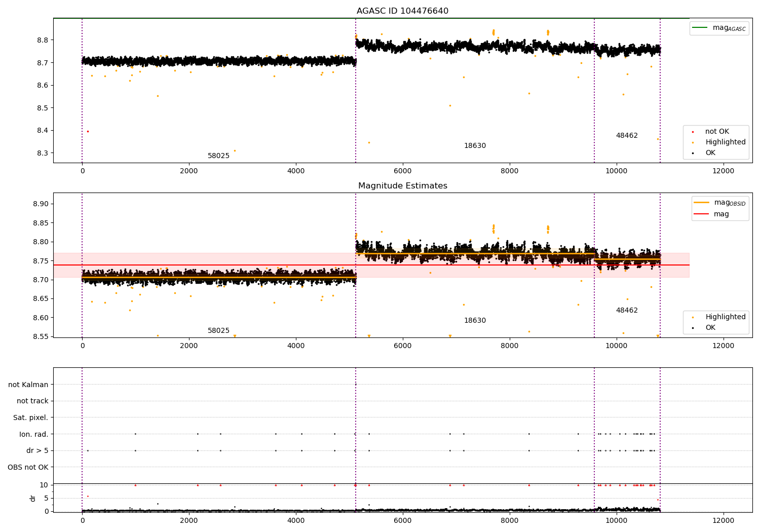
Task: Click the 'Sat. pixel.' row label
Action: [x=31, y=418]
